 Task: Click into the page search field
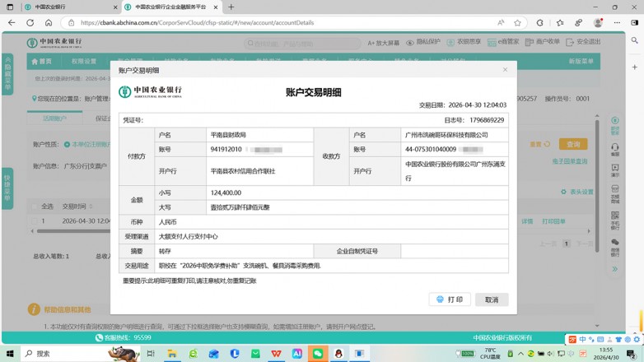(x=302, y=43)
